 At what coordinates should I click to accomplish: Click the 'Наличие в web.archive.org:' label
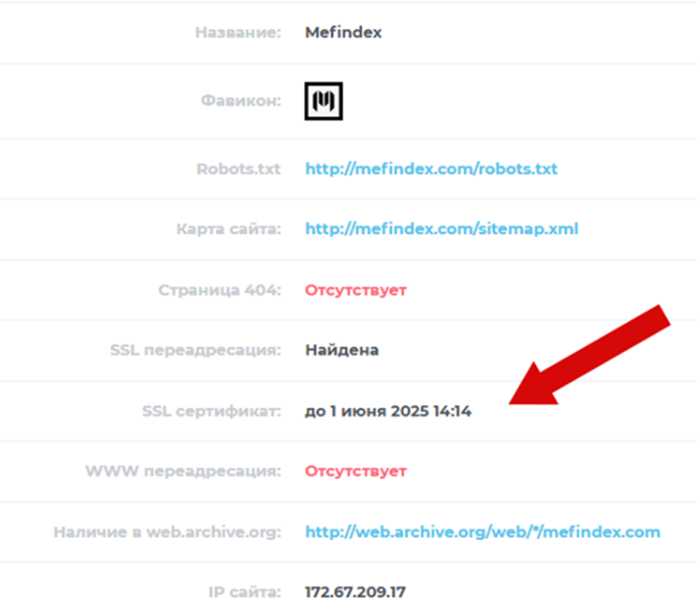point(167,532)
